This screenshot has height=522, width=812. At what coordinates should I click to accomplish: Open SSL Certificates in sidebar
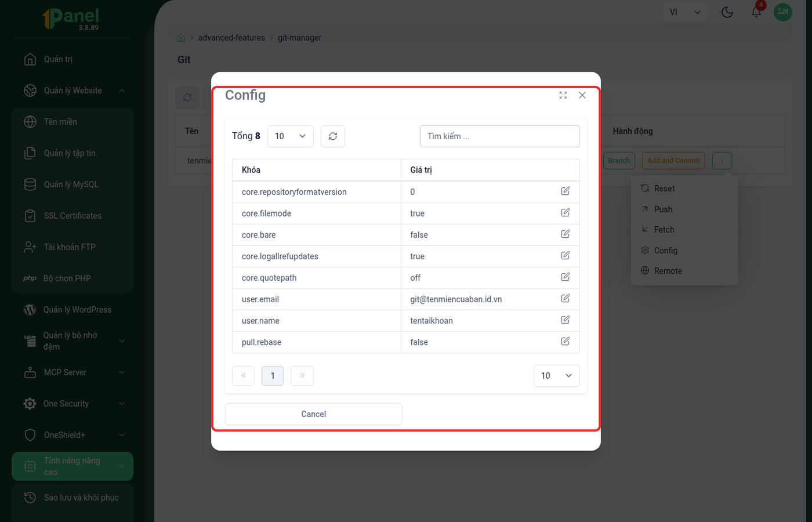tap(72, 216)
